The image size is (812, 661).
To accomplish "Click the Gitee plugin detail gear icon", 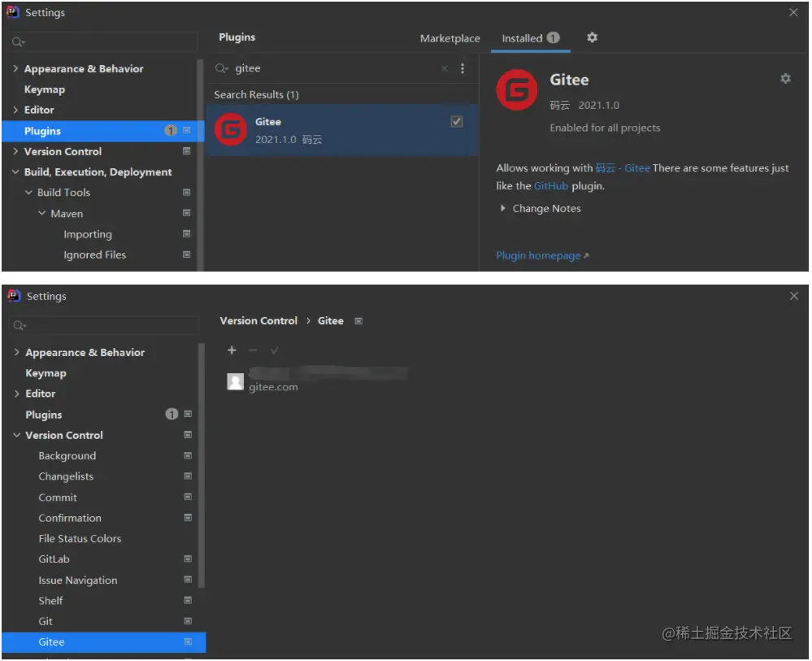I will tap(786, 78).
